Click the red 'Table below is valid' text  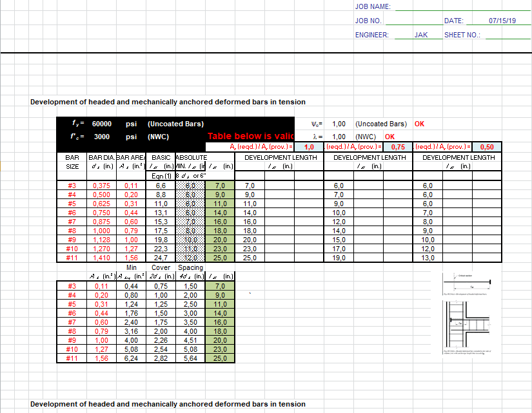251,136
